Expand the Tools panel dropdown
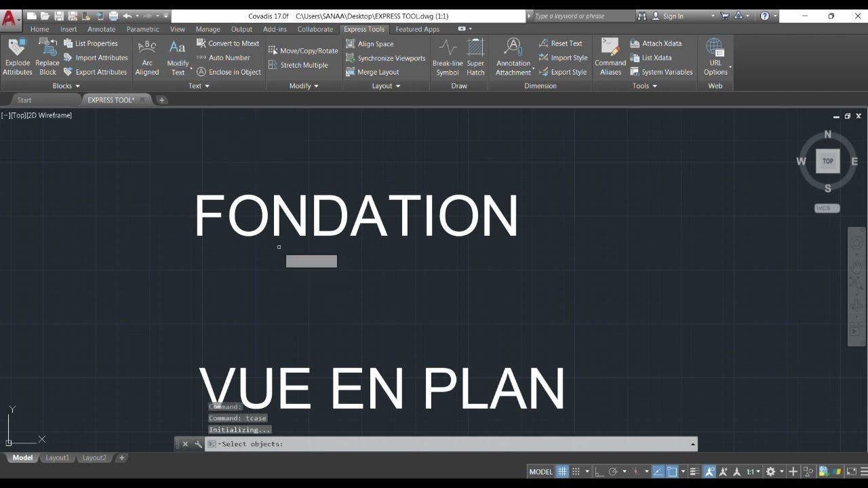868x488 pixels. [645, 86]
